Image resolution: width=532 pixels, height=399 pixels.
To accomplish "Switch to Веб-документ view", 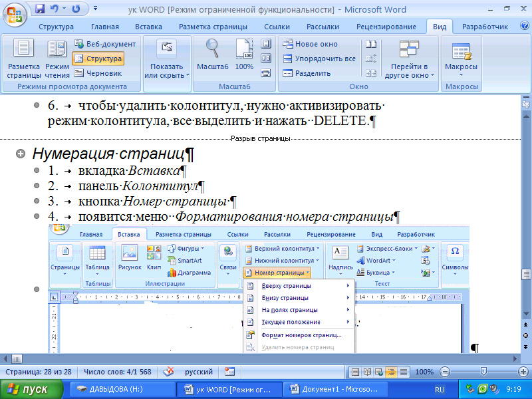I will click(105, 44).
